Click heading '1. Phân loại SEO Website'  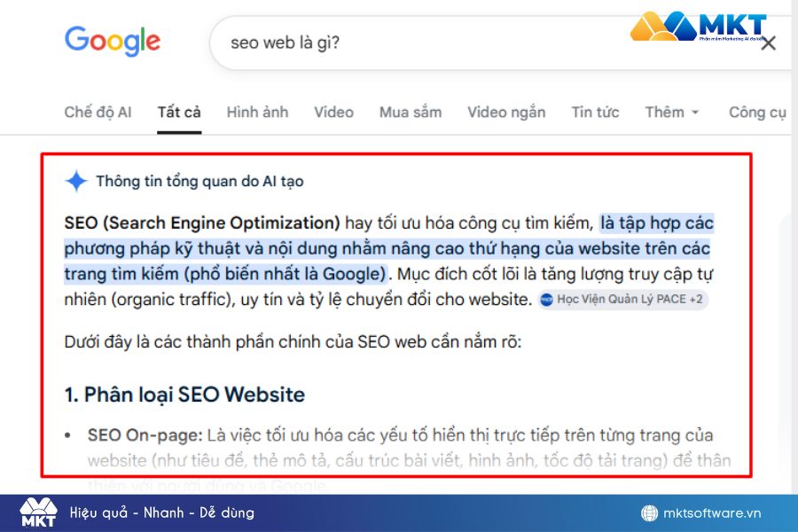184,395
